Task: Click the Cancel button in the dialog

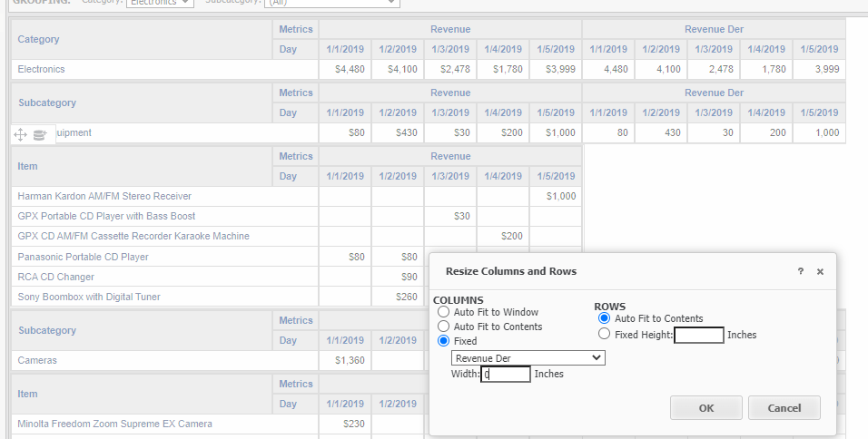Action: pos(784,408)
